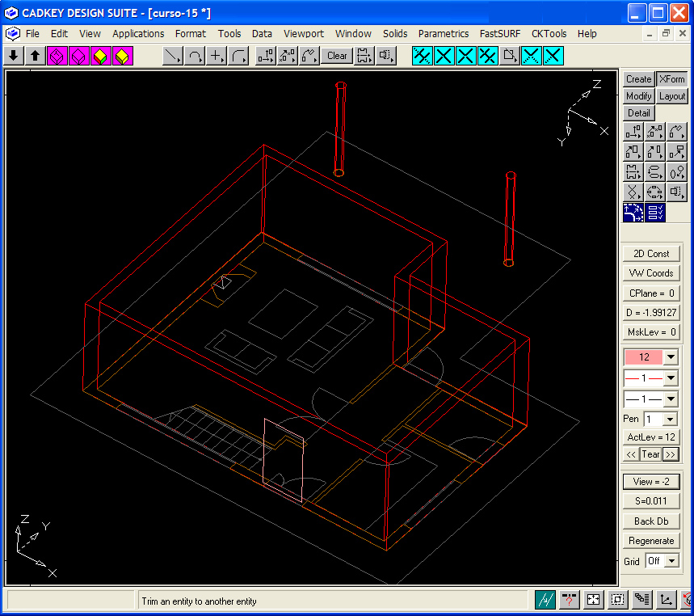Expand the red line style dropdown
The width and height of the screenshot is (694, 616).
(x=671, y=378)
